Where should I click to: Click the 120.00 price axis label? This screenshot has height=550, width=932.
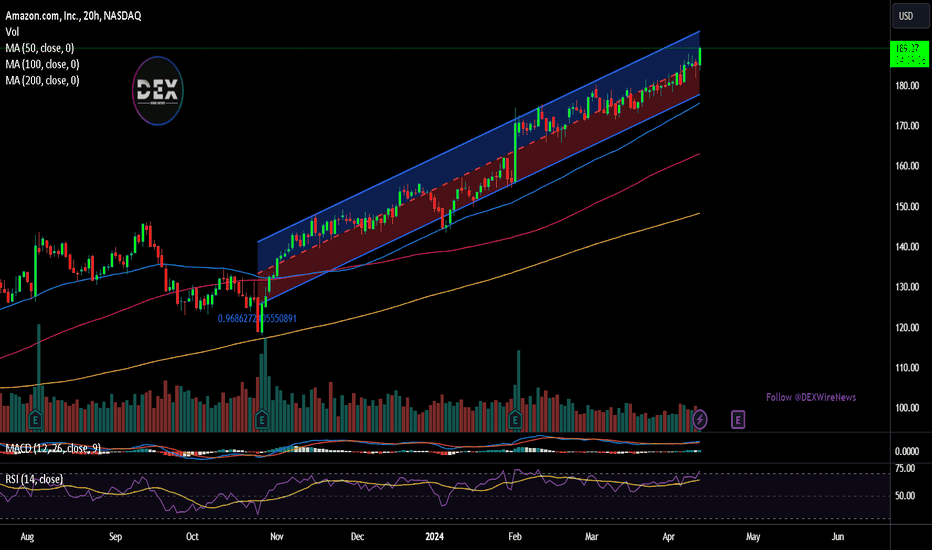[x=907, y=328]
